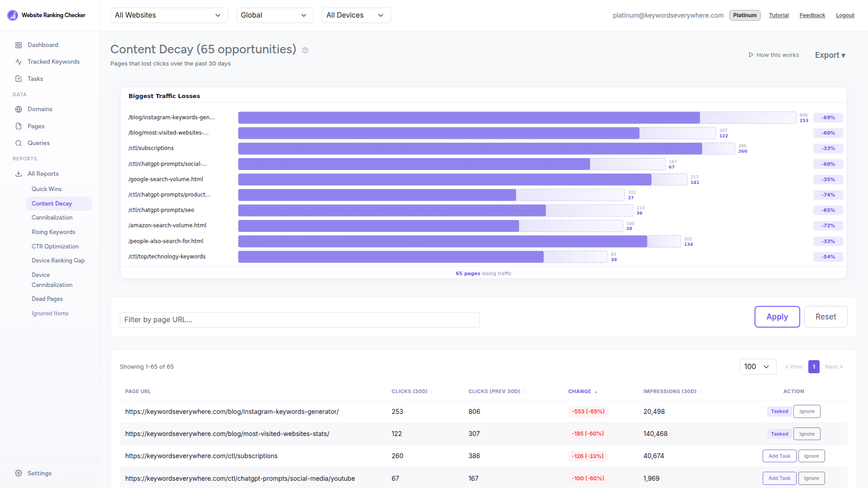Open the Pages document icon
The height and width of the screenshot is (488, 868).
pos(19,126)
